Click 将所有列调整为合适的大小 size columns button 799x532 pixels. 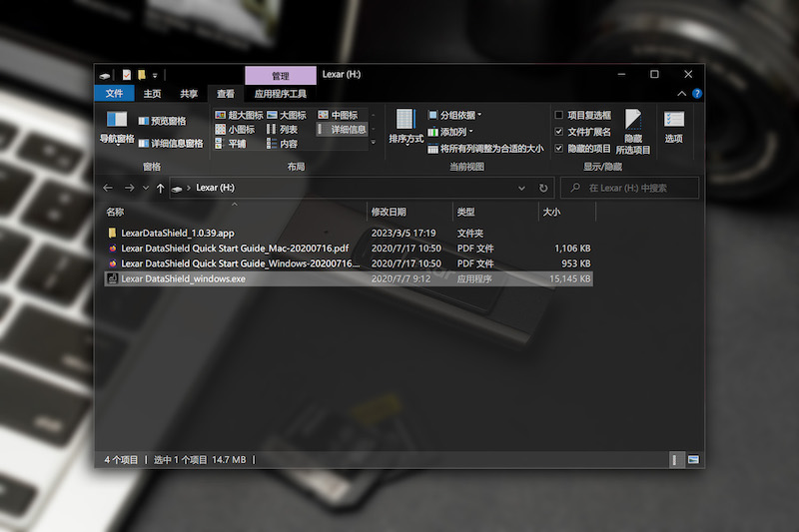[485, 149]
